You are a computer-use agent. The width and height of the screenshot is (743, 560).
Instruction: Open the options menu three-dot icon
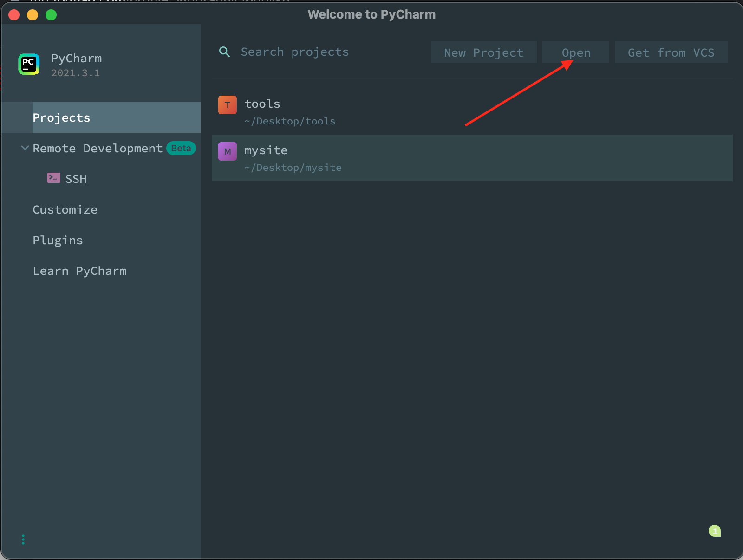(x=23, y=540)
